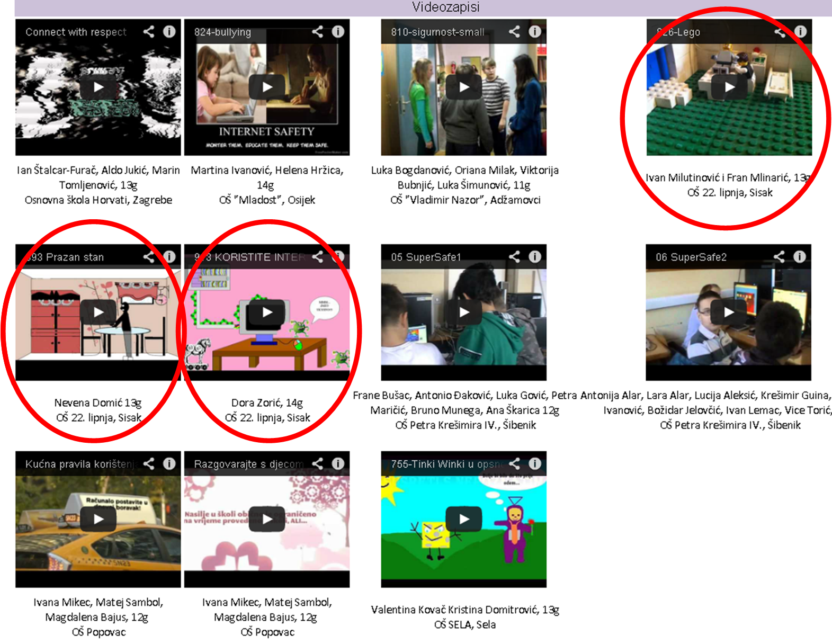Play the 'Prazan stan' video
This screenshot has height=644, width=832.
pos(99,312)
